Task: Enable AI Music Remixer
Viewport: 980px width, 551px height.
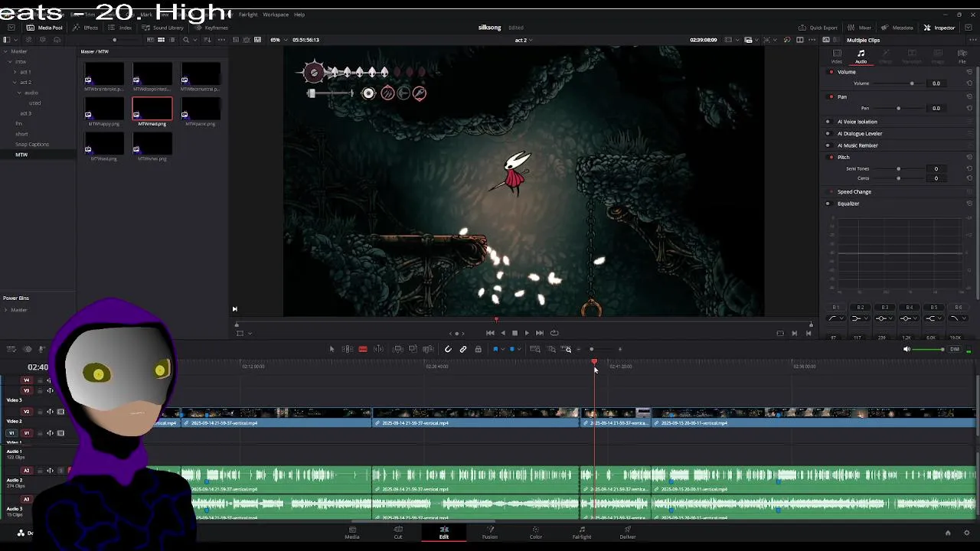Action: [828, 145]
